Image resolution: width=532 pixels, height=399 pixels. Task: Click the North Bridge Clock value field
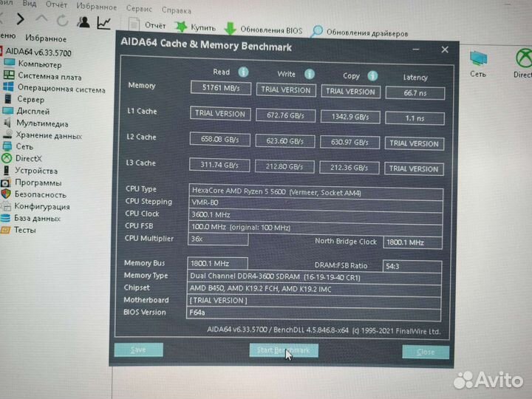[x=412, y=242]
